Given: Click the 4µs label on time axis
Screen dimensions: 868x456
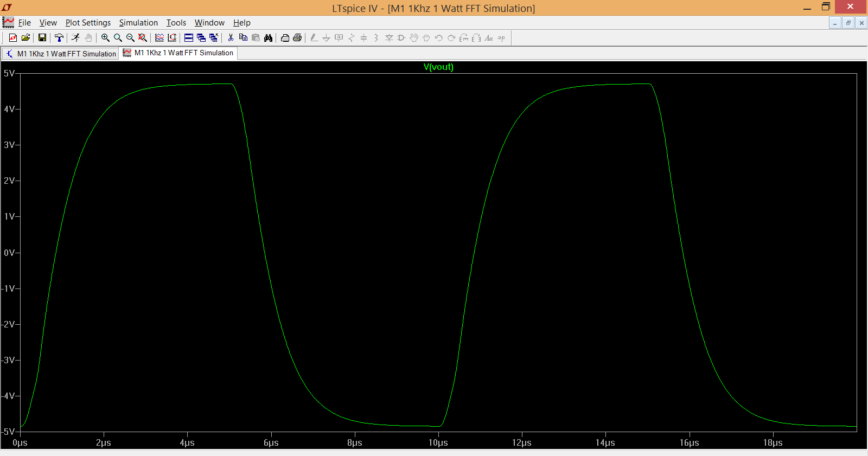Looking at the screenshot, I should [x=187, y=443].
